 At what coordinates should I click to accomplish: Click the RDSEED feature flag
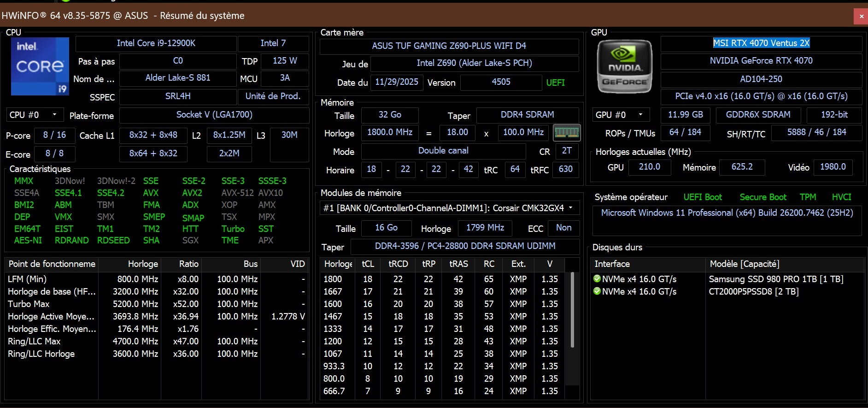(113, 240)
